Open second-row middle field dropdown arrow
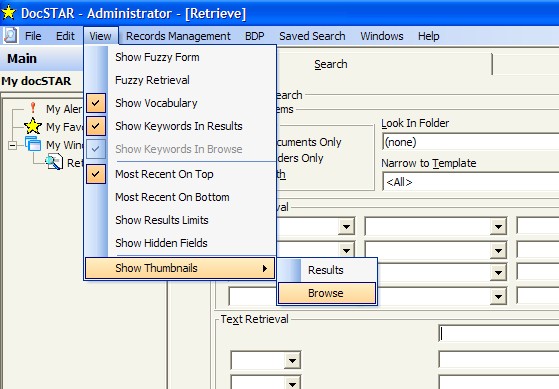The height and width of the screenshot is (389, 559). 498,250
